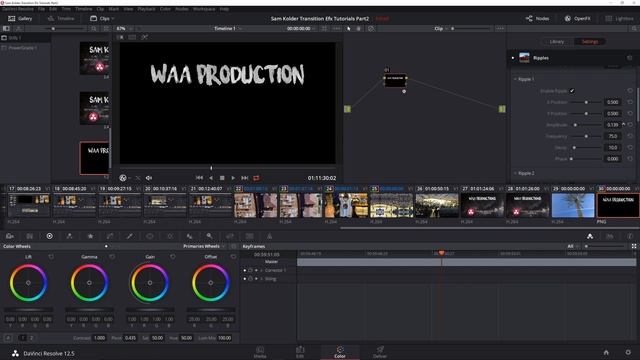Open the viewer zoom percentage dropdown
Screen dimensions: 640x360
coord(124,29)
